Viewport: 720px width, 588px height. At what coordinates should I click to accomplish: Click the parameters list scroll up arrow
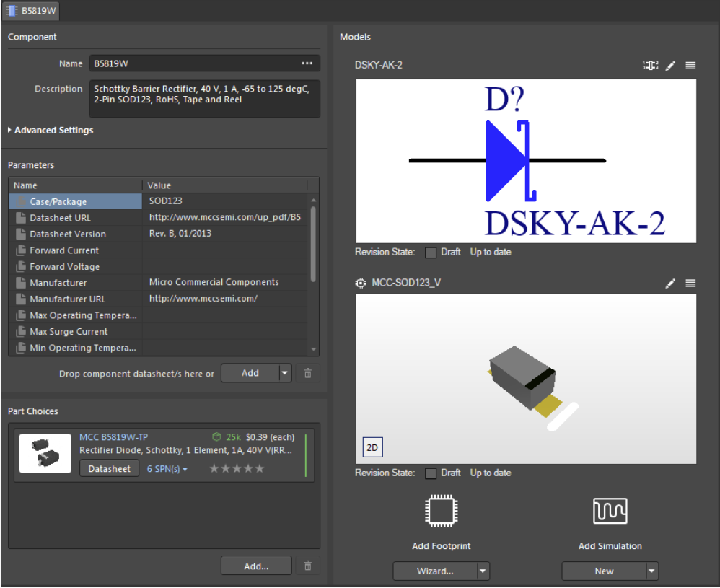coord(314,201)
